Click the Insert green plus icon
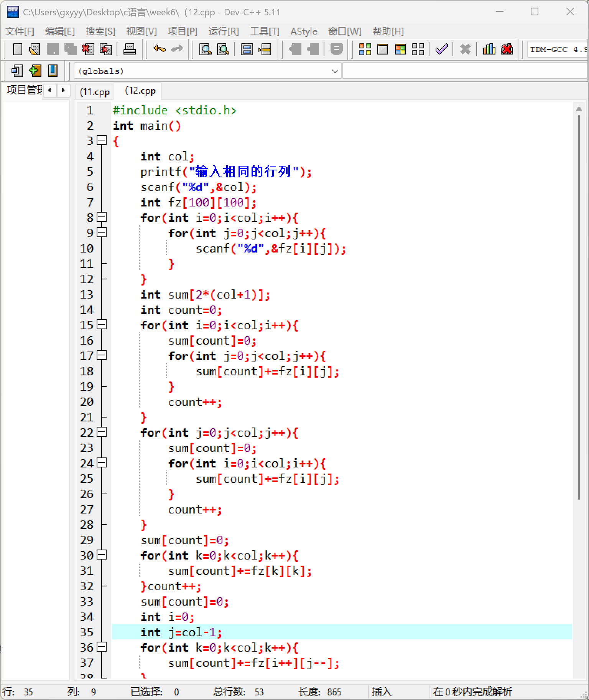589x700 pixels. coord(35,71)
